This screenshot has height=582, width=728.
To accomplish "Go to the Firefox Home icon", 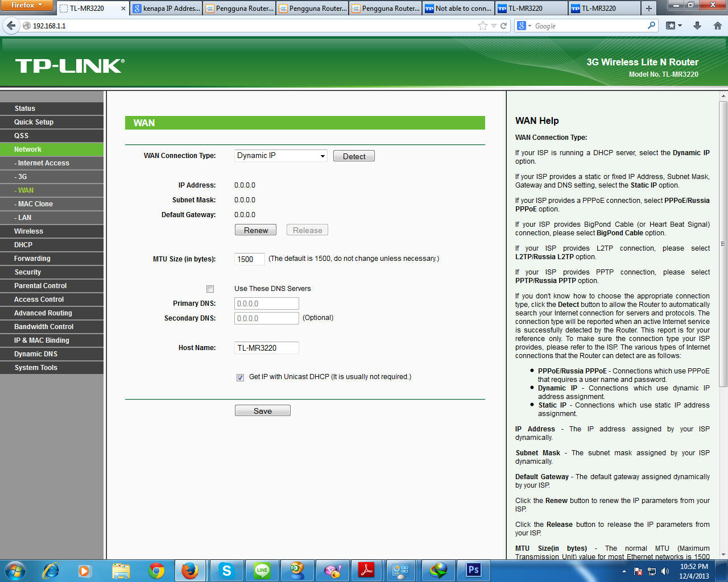I will click(x=718, y=26).
